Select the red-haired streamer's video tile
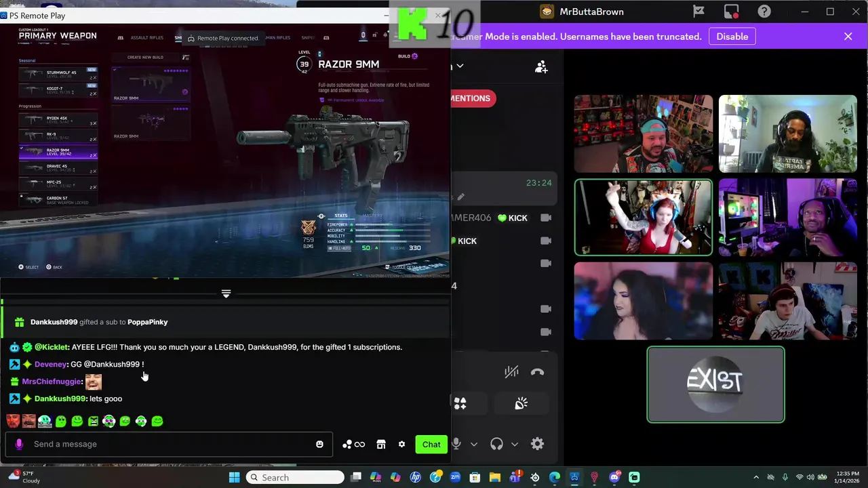The width and height of the screenshot is (868, 488). tap(644, 218)
